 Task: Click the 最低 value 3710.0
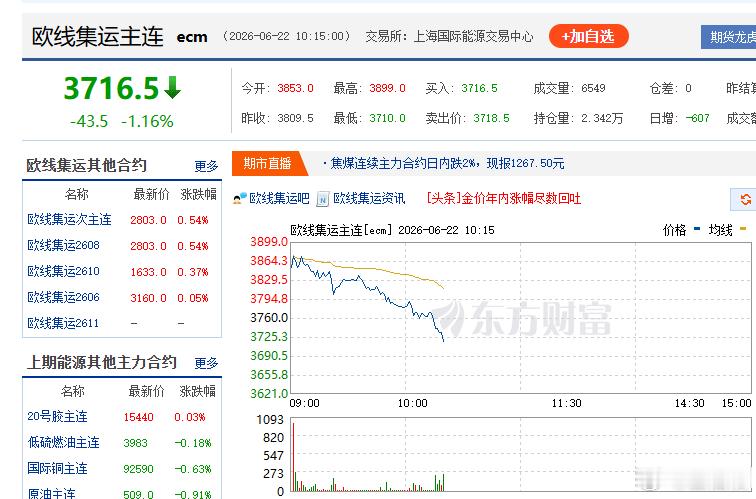click(387, 118)
